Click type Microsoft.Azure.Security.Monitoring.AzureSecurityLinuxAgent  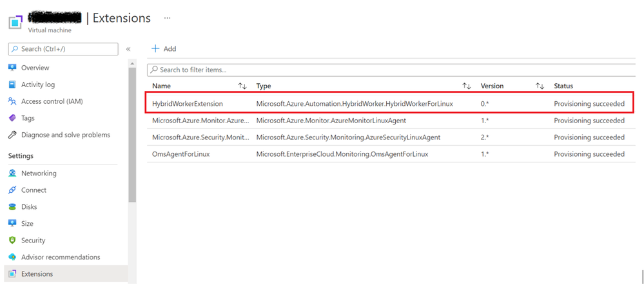348,137
